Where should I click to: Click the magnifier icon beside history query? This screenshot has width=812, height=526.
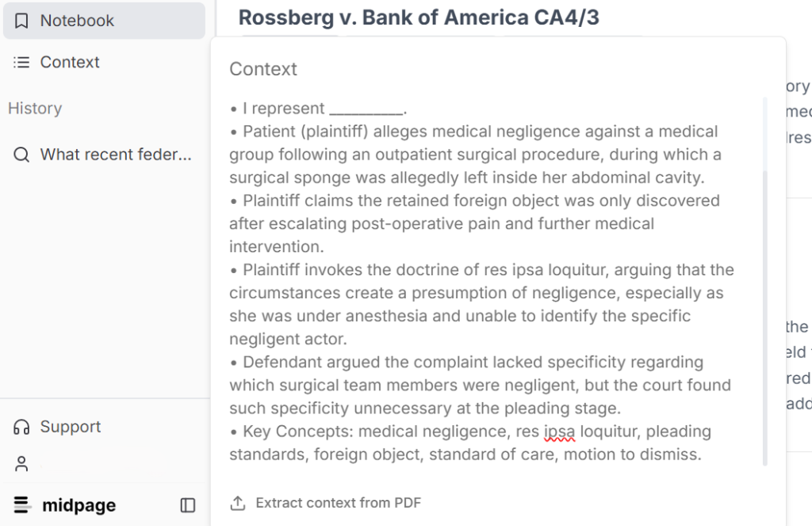tap(22, 155)
